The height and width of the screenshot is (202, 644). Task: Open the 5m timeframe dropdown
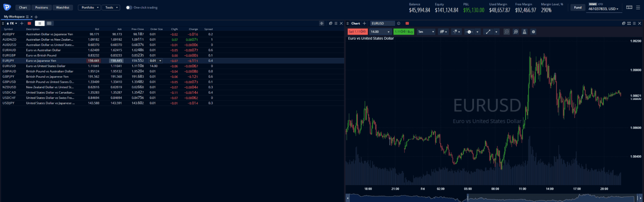click(x=426, y=32)
